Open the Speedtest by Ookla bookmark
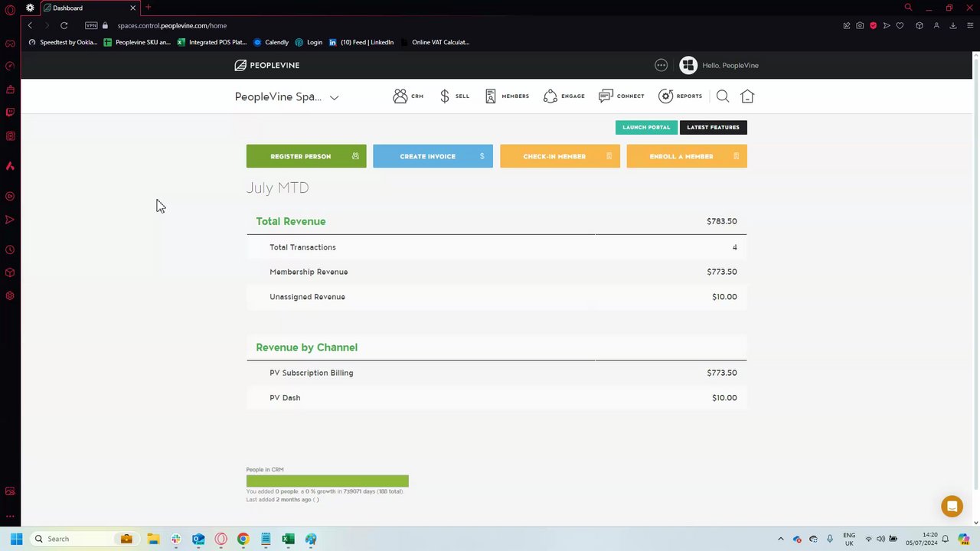The height and width of the screenshot is (551, 980). (63, 42)
